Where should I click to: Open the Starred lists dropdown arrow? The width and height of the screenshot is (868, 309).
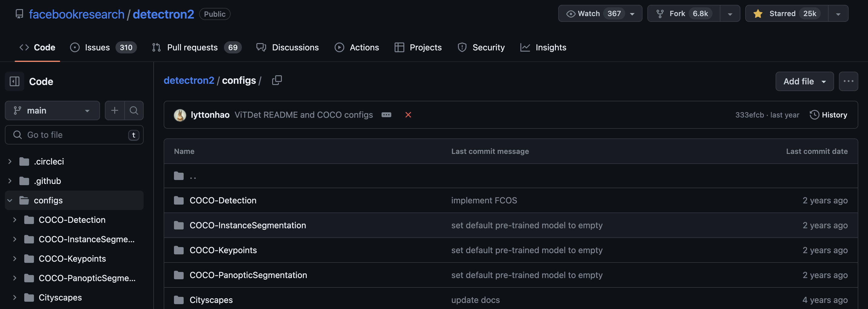click(x=838, y=14)
